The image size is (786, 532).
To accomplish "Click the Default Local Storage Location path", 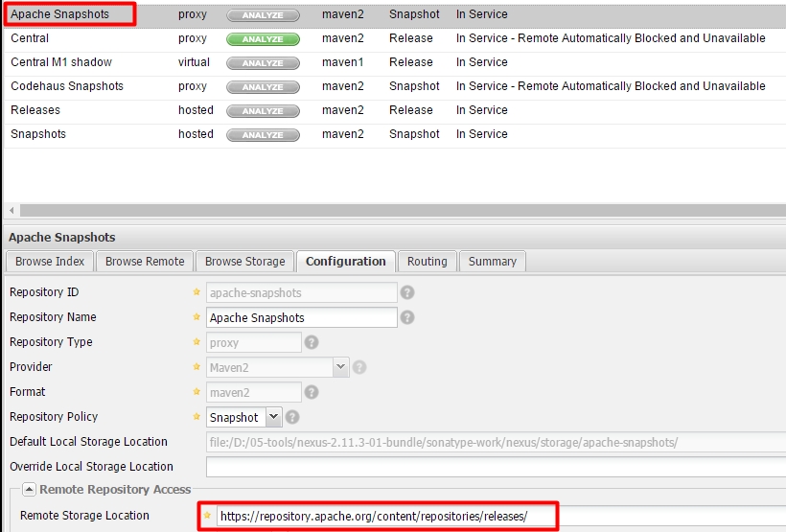I will 497,442.
